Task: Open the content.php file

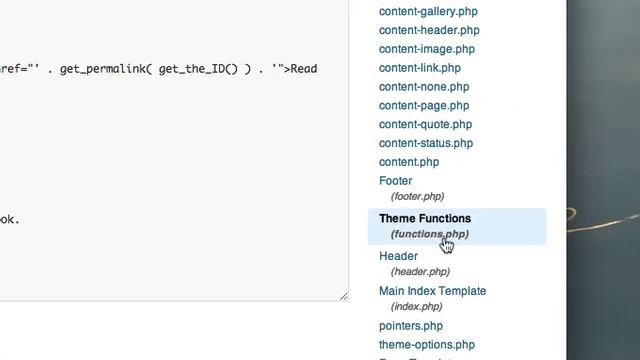Action: (409, 162)
